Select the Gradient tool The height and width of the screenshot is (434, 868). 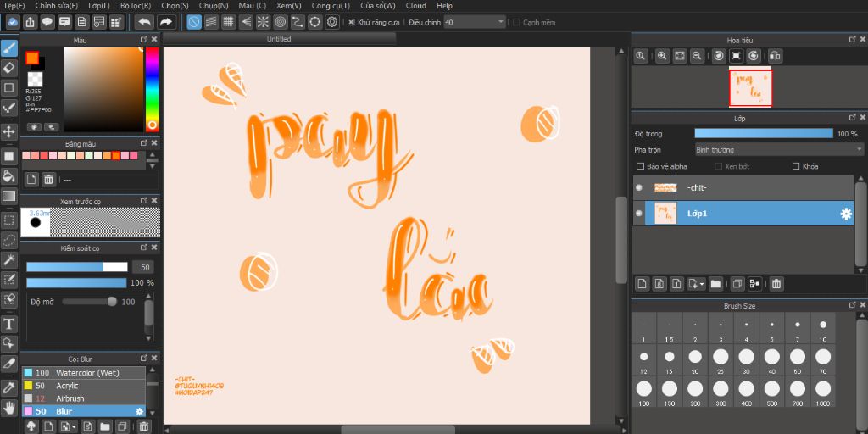[8, 196]
